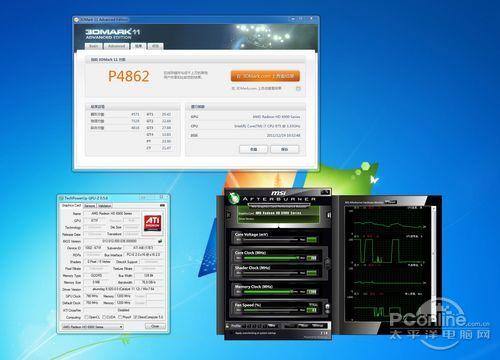Click the right button below the 3DMark system info
500x360 pixels.
pos(284,149)
